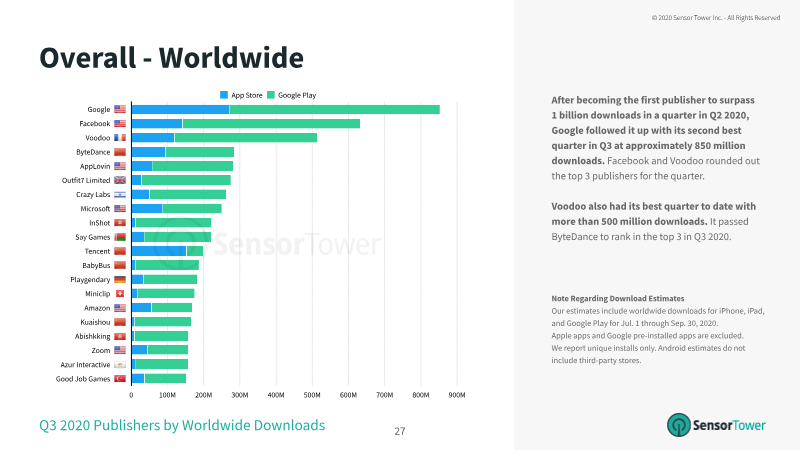The height and width of the screenshot is (450, 800).
Task: Click the 'AppLovin' publisher label
Action: point(95,166)
